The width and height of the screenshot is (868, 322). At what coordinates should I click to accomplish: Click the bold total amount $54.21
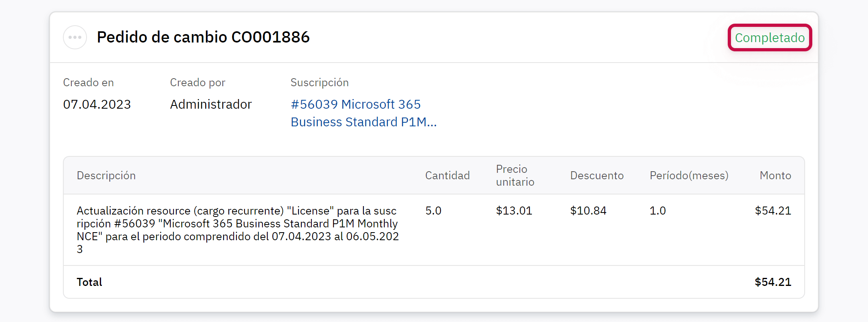[x=773, y=282]
